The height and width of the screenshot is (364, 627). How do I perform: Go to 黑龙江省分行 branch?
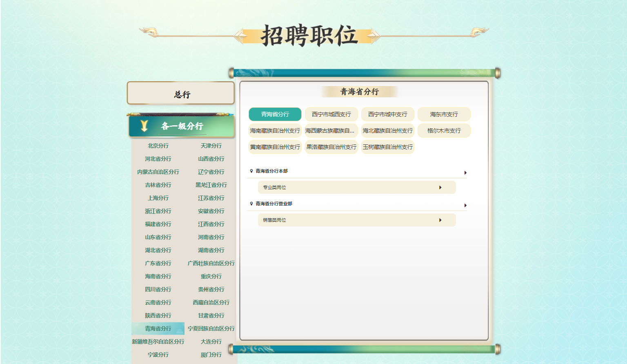point(211,185)
